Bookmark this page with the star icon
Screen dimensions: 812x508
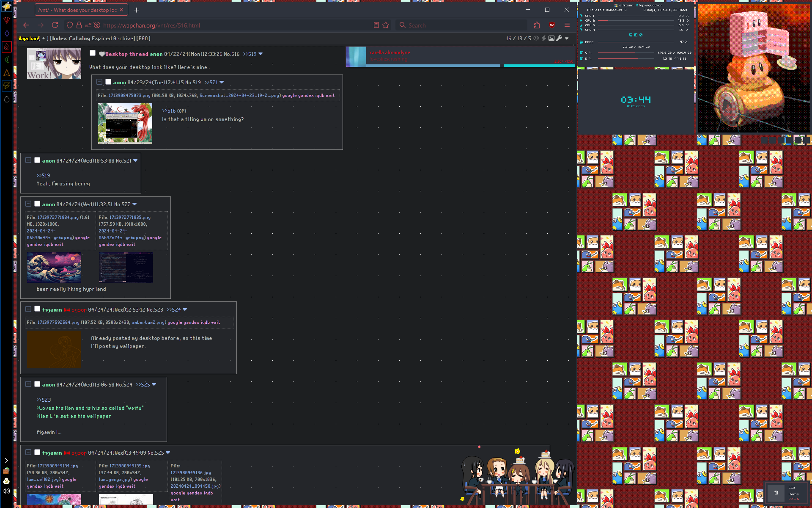pyautogui.click(x=386, y=25)
